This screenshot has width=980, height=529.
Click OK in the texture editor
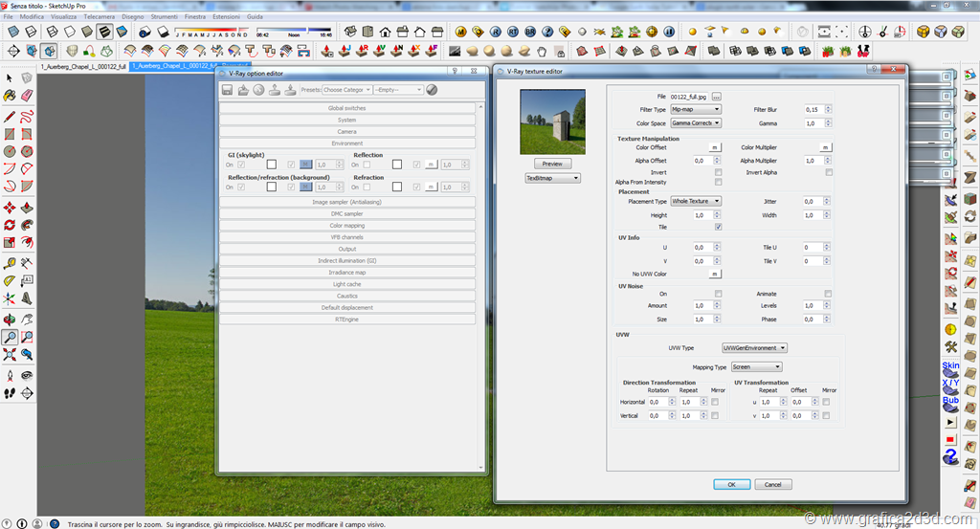click(x=731, y=484)
